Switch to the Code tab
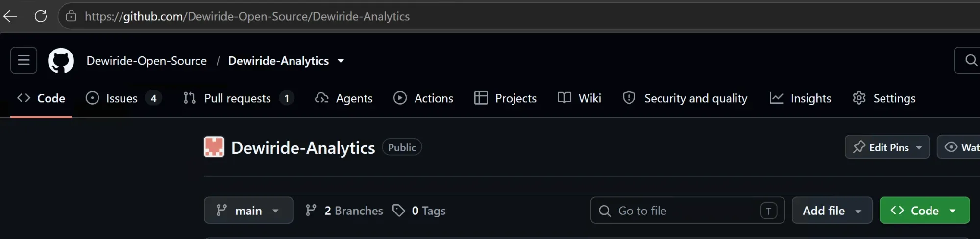 point(41,98)
